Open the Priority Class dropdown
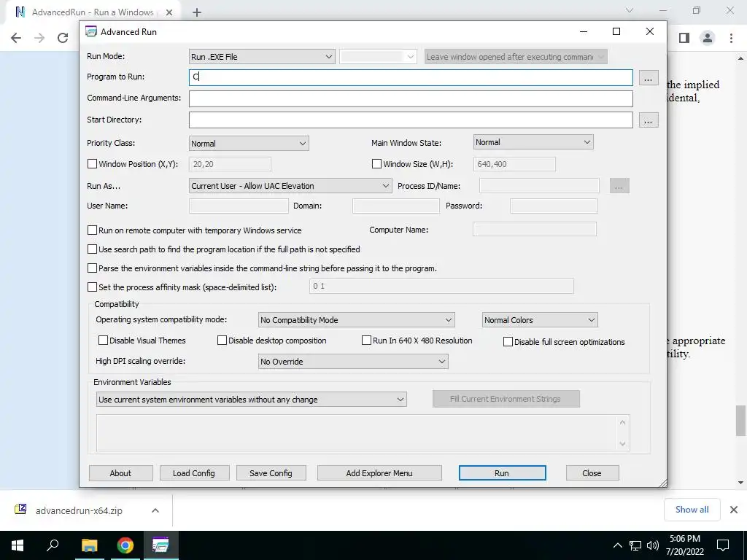The width and height of the screenshot is (747, 560). click(249, 144)
